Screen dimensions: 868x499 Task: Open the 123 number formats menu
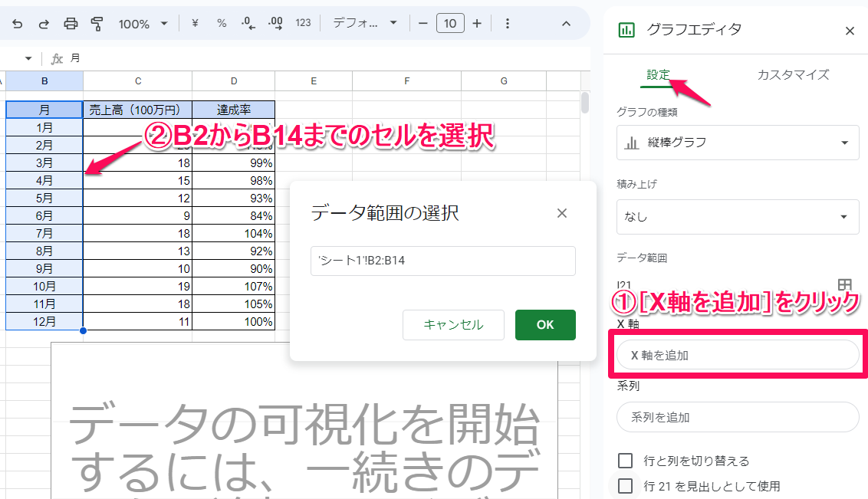(303, 23)
